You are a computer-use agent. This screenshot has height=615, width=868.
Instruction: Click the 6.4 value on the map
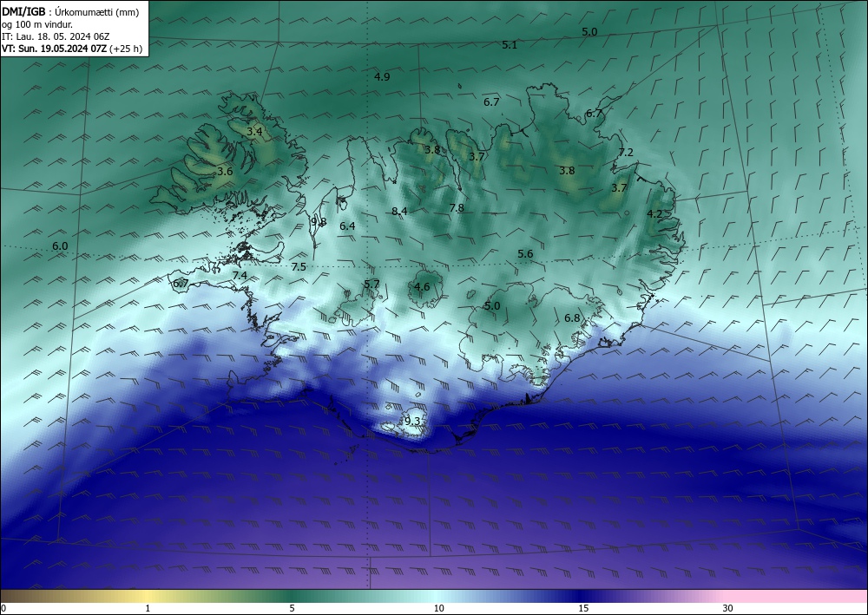(347, 226)
